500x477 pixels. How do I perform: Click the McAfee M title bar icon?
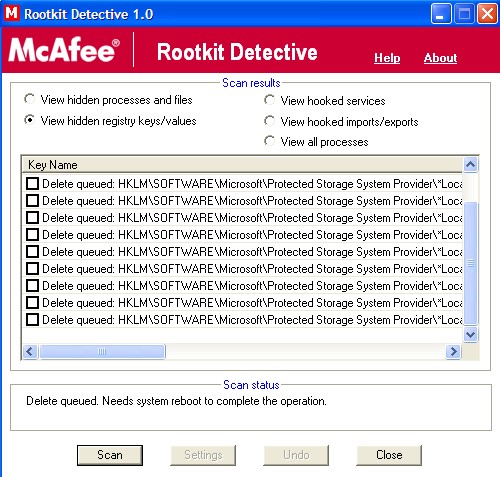click(12, 13)
